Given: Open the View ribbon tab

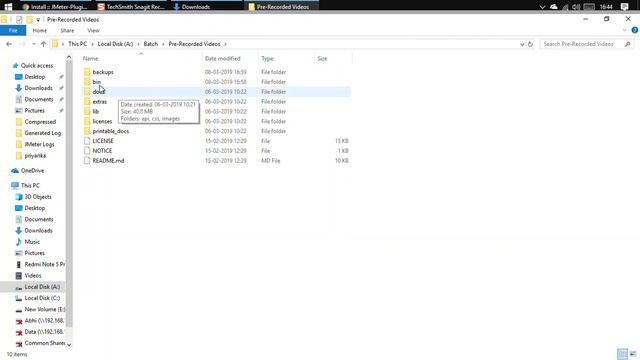Looking at the screenshot, I should [x=93, y=31].
